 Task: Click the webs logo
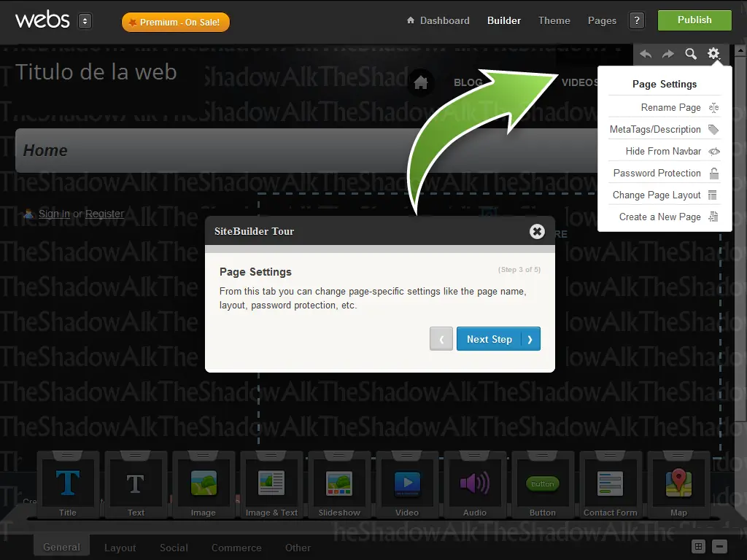pyautogui.click(x=42, y=20)
